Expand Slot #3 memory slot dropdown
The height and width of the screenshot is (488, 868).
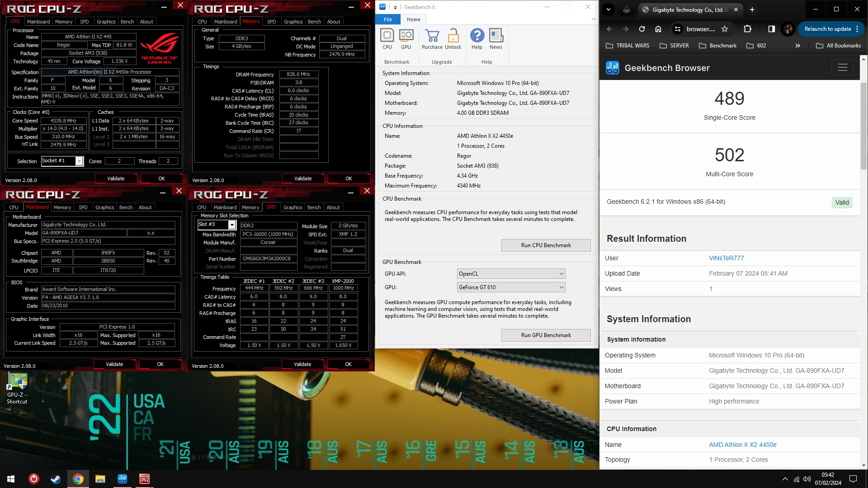pos(232,225)
